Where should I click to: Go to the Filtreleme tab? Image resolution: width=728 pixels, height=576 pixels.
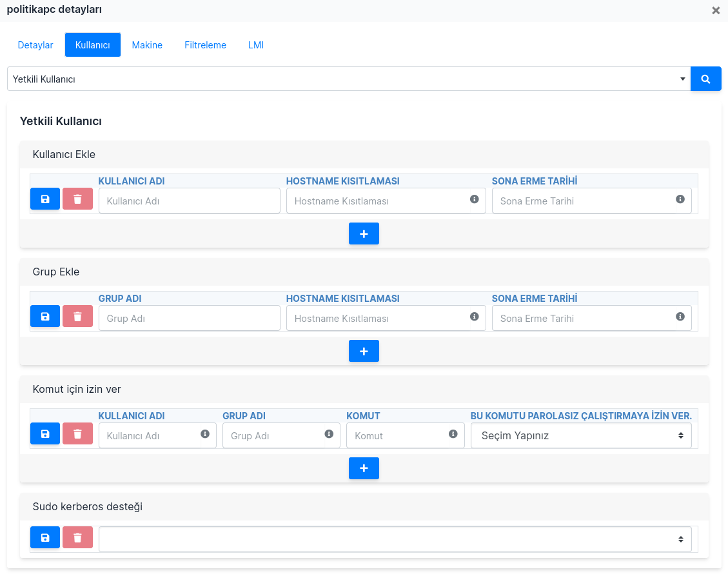205,45
